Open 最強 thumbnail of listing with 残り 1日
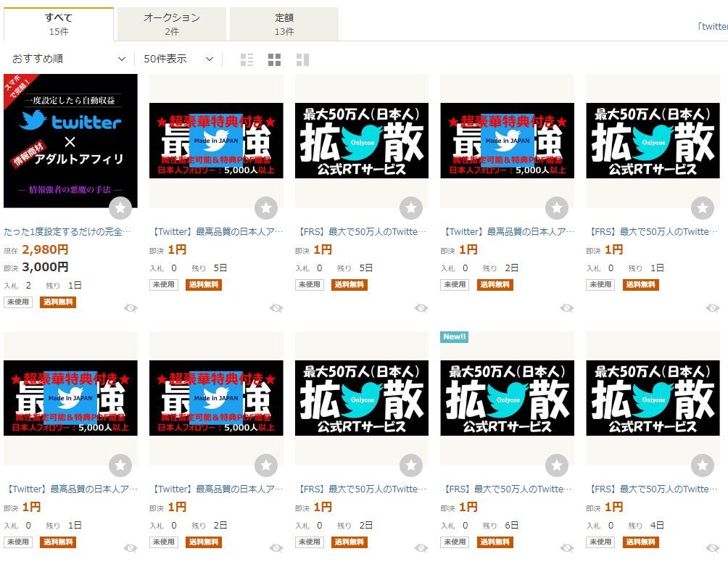 point(70,398)
